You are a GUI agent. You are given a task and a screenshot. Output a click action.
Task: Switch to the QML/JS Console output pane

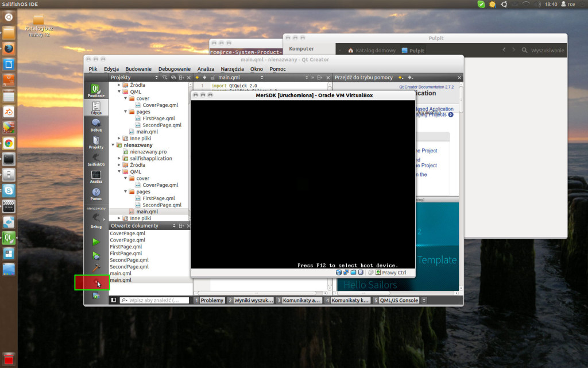(x=396, y=300)
